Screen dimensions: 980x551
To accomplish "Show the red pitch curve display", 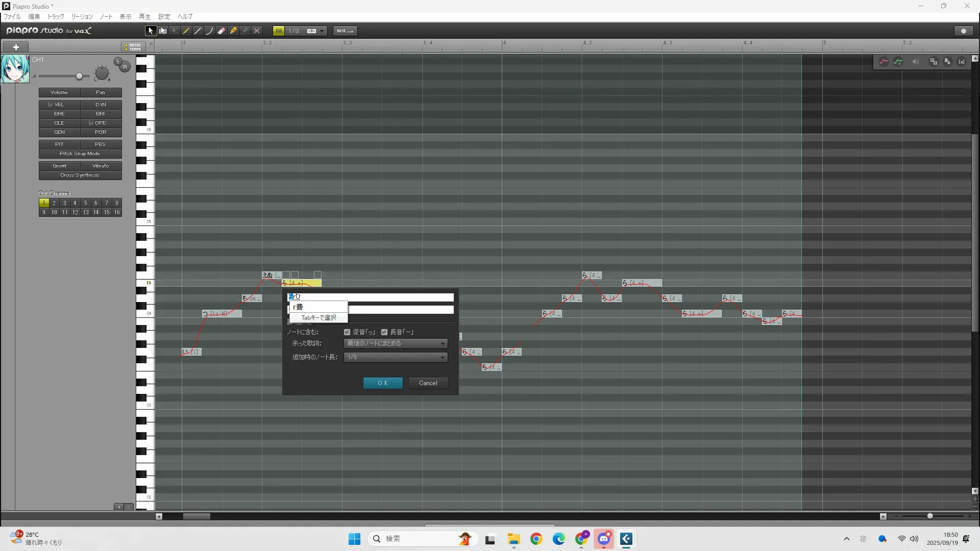I will click(884, 62).
